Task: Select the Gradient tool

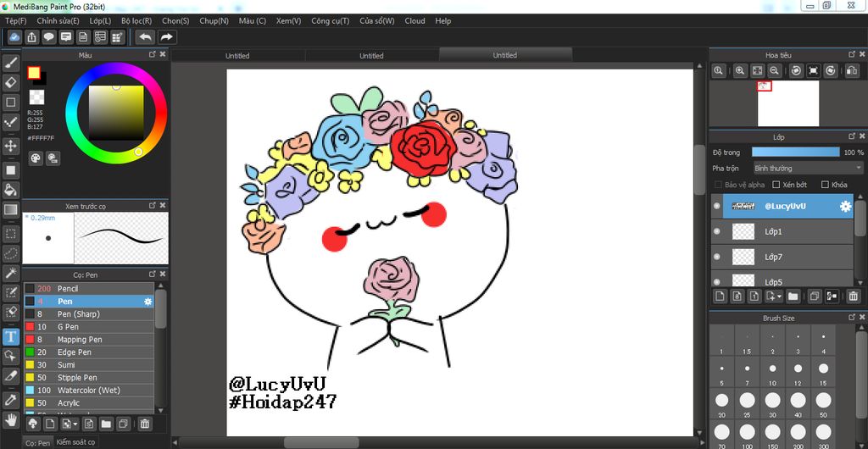Action: (10, 210)
